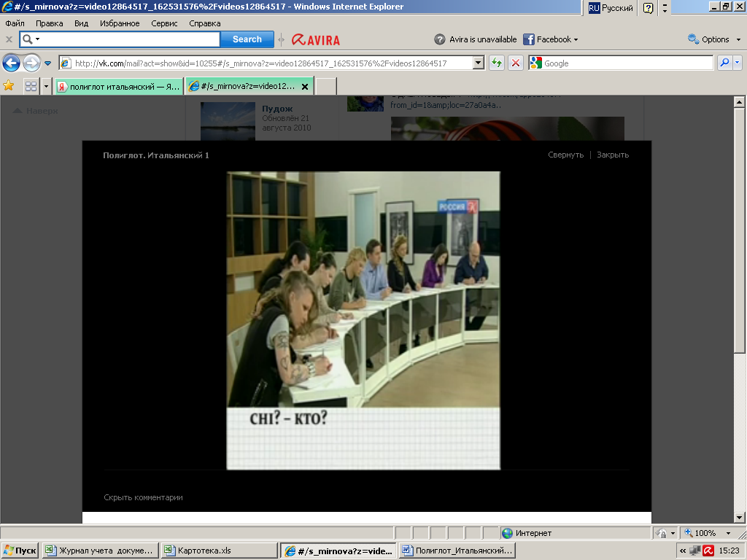Click the Internet Explorer taskbar button
This screenshot has height=560, width=747.
pyautogui.click(x=338, y=551)
